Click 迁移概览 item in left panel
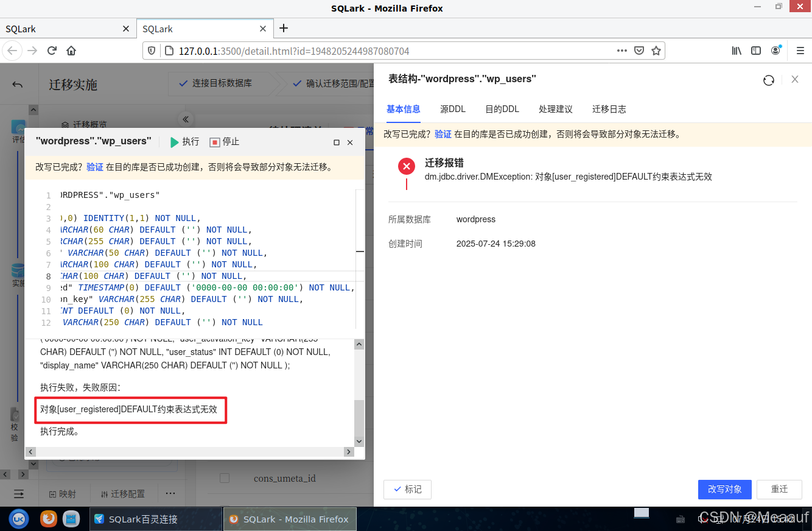Image resolution: width=812 pixels, height=531 pixels. pos(90,124)
